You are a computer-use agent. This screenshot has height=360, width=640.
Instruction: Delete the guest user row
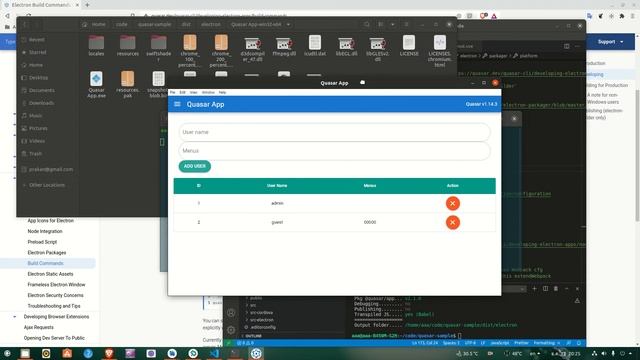pos(452,222)
